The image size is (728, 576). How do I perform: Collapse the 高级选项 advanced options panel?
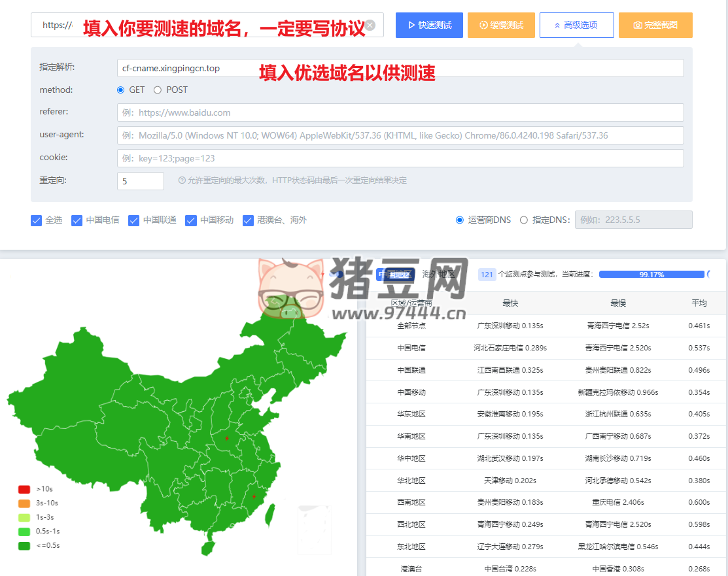pos(576,25)
